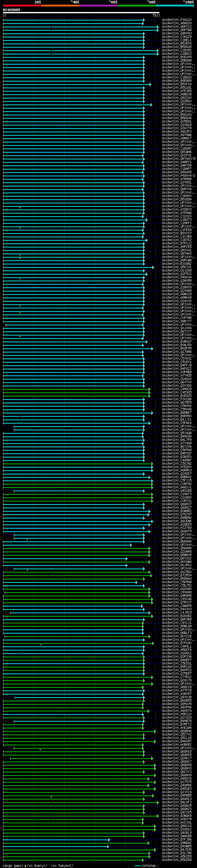Select the UniRef100_Q5RDH8 label
The height and width of the screenshot is (868, 197).
(177, 61)
